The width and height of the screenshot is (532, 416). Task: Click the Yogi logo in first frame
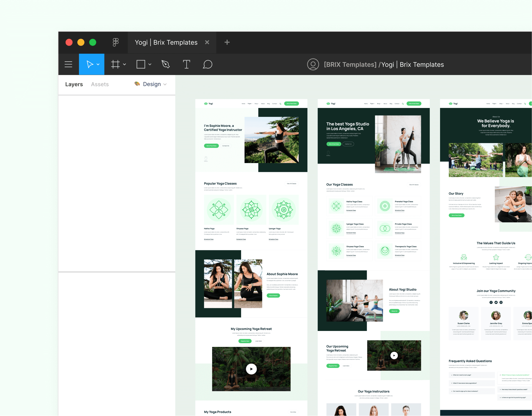click(x=208, y=104)
